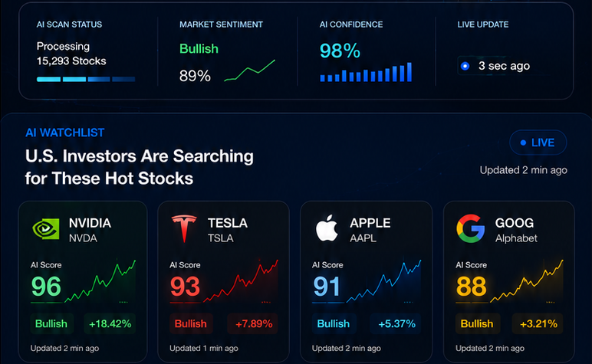592x364 pixels.
Task: Click the AI Confidence blue bar chart
Action: 366,72
